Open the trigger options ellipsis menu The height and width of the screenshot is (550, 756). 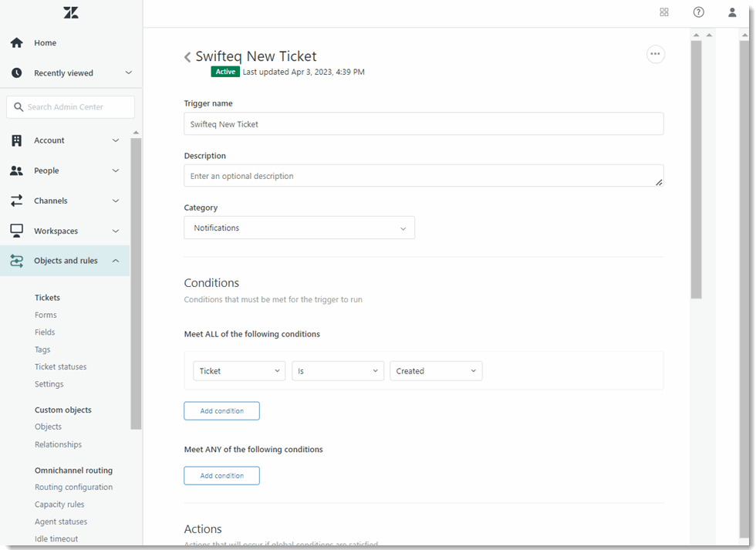pos(655,54)
